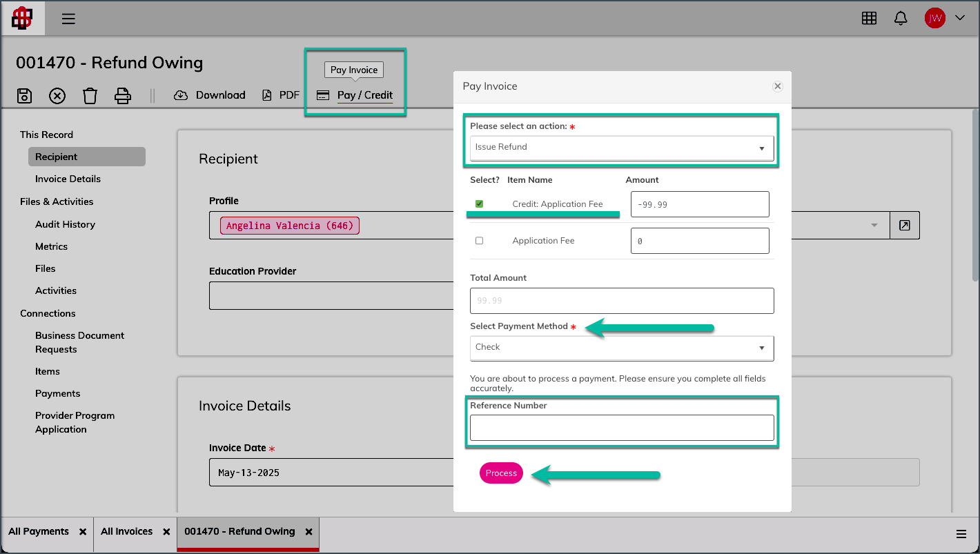The width and height of the screenshot is (980, 554).
Task: Delete the record with the trash icon
Action: pos(90,95)
